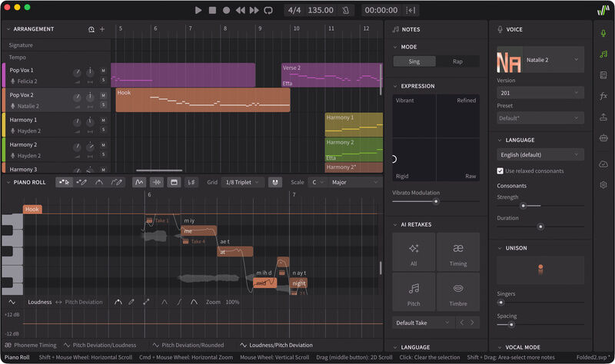Click the clock icon in Arrangement header

point(91,29)
